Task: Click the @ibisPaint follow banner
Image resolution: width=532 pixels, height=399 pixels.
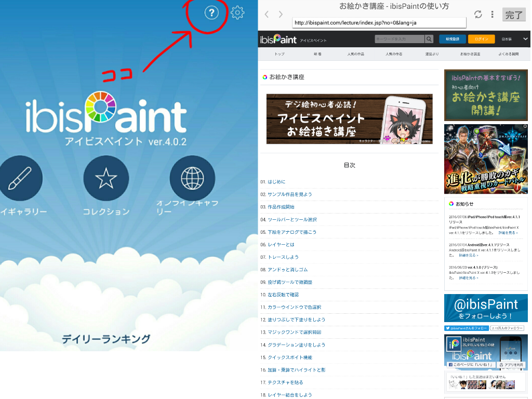Action: pos(486,308)
